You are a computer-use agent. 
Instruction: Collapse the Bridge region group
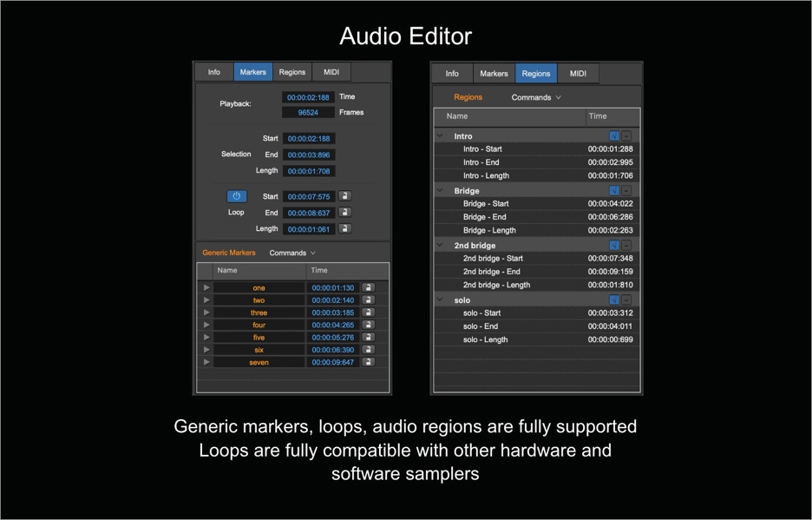pos(442,191)
